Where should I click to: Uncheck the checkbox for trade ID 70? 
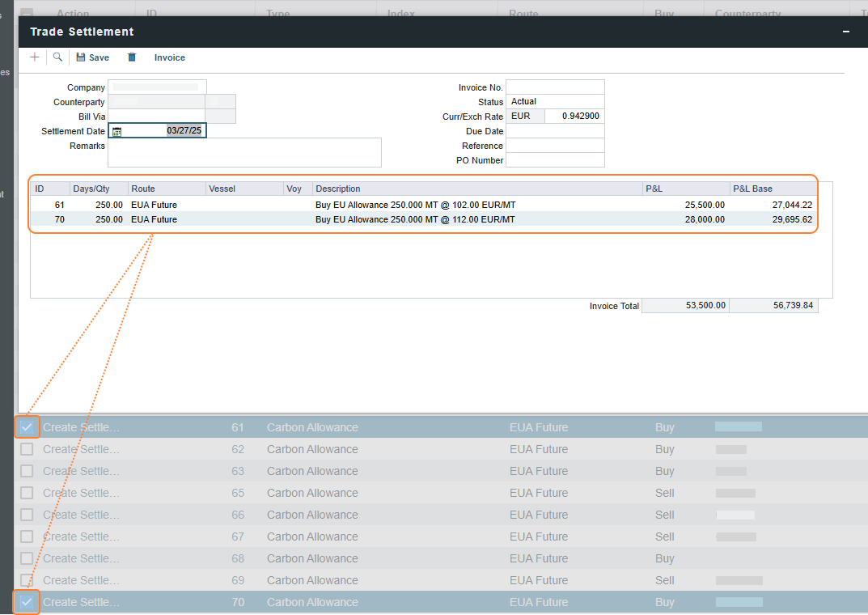pos(27,602)
